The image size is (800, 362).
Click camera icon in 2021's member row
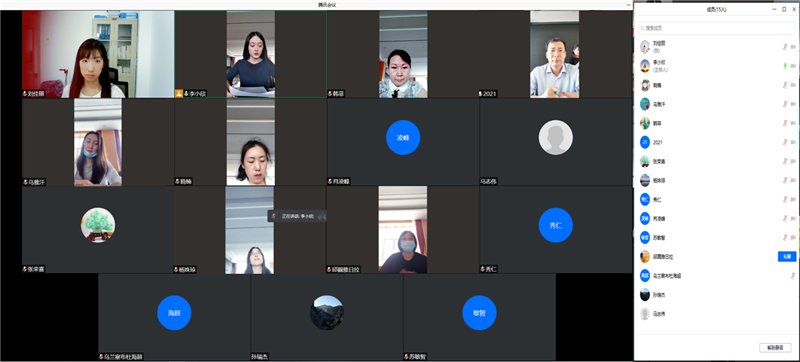click(x=793, y=142)
